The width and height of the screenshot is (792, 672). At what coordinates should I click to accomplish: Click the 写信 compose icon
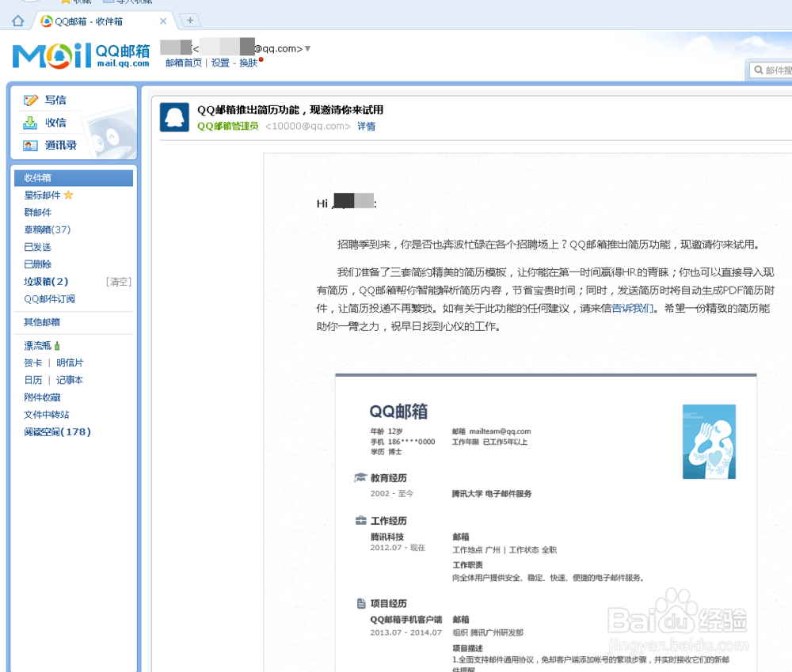[30, 100]
